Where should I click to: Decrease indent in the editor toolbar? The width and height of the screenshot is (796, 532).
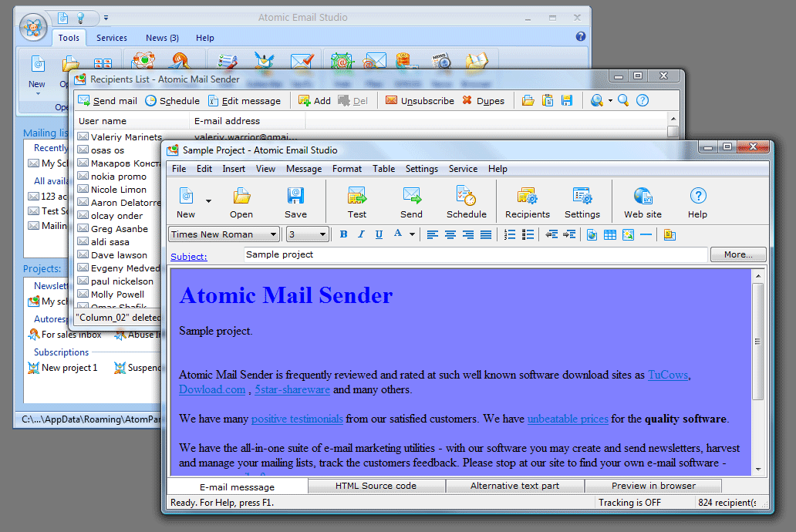pyautogui.click(x=551, y=234)
